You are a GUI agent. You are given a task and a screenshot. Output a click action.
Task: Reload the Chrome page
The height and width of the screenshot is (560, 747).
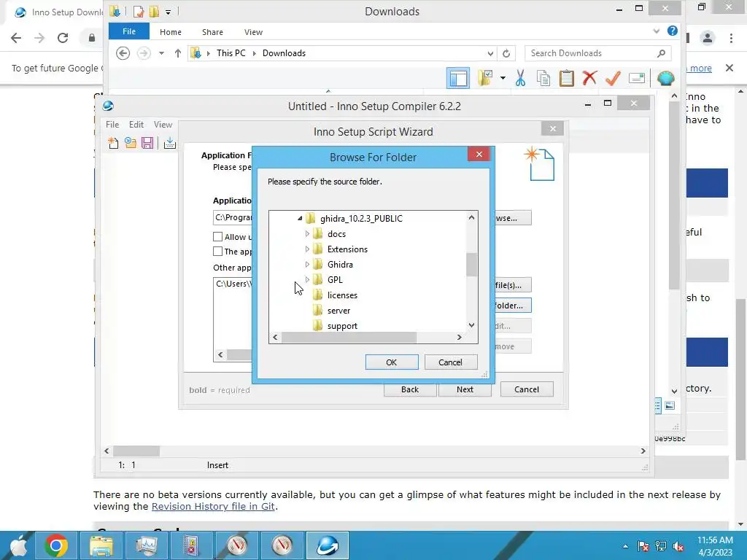pyautogui.click(x=63, y=38)
